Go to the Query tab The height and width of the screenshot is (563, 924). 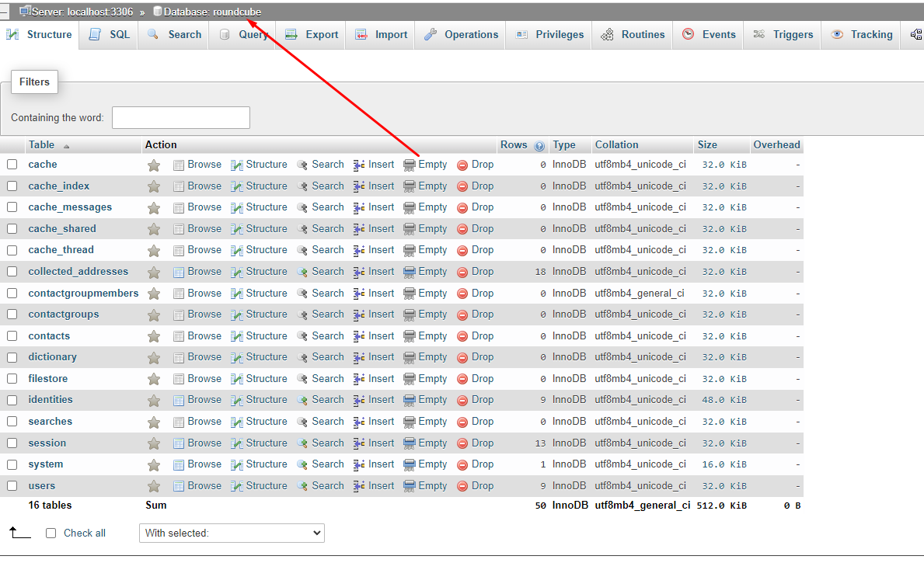(243, 35)
